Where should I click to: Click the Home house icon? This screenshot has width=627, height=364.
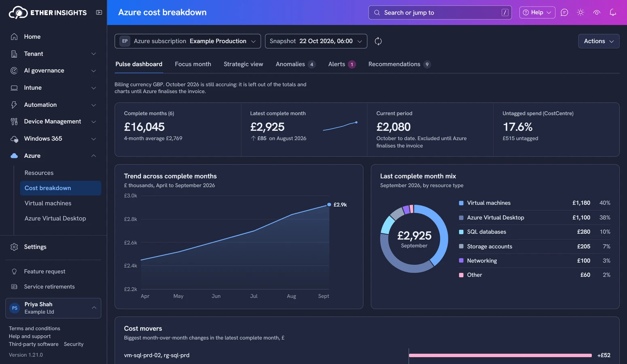(x=14, y=37)
